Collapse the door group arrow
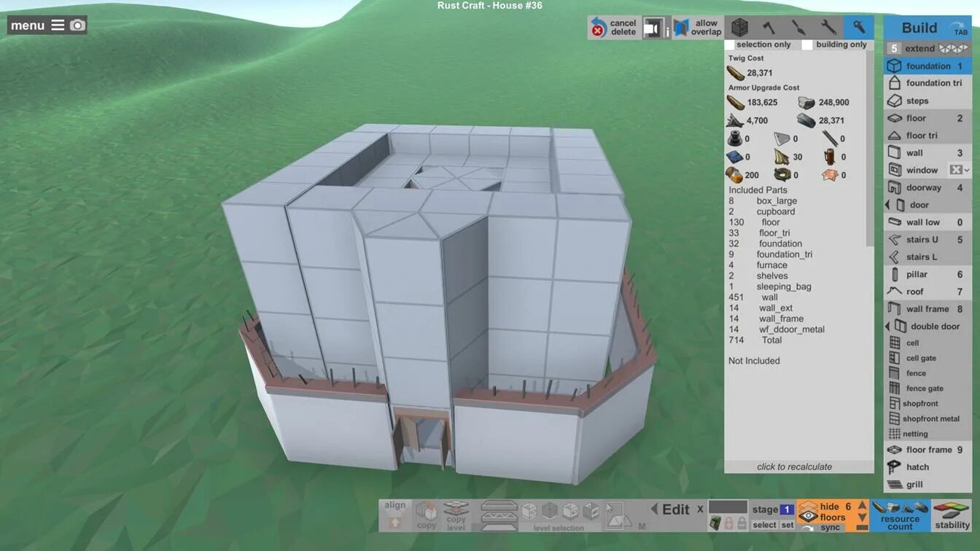980x551 pixels. (x=887, y=205)
